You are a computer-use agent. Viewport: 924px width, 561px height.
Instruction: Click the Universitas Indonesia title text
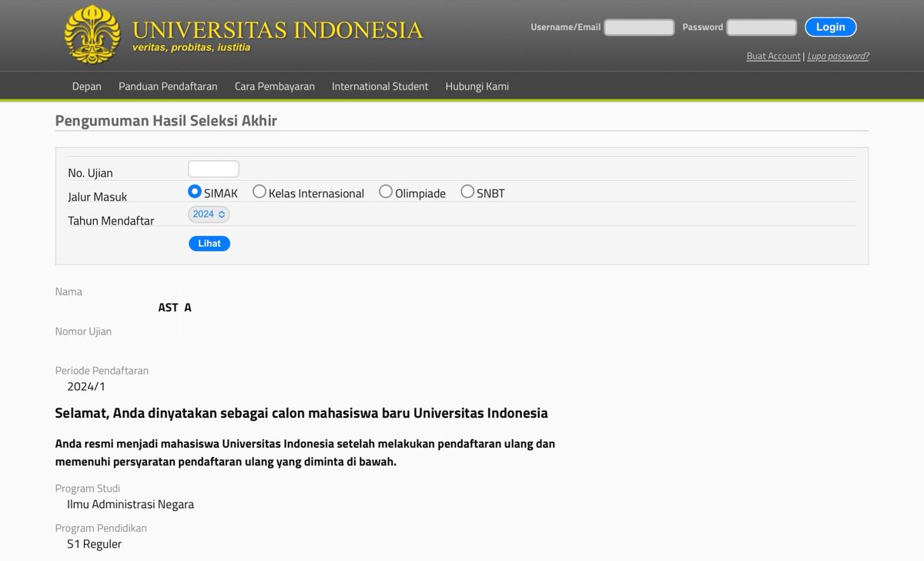click(x=277, y=29)
